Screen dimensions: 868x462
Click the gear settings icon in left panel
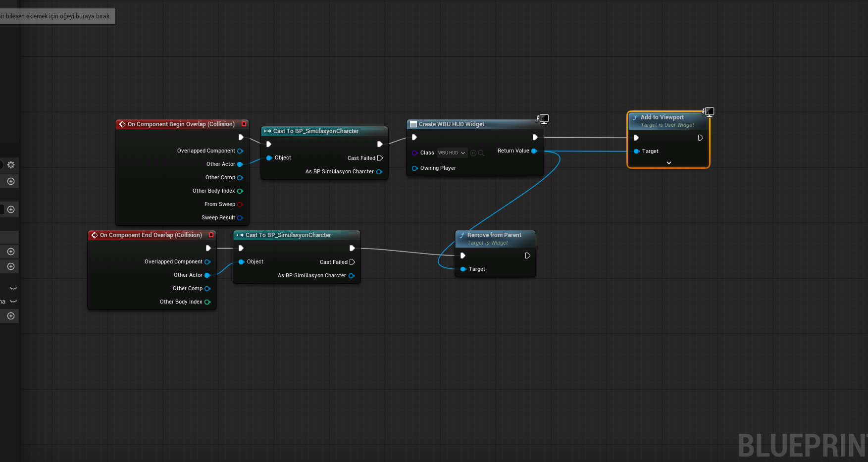pos(11,165)
